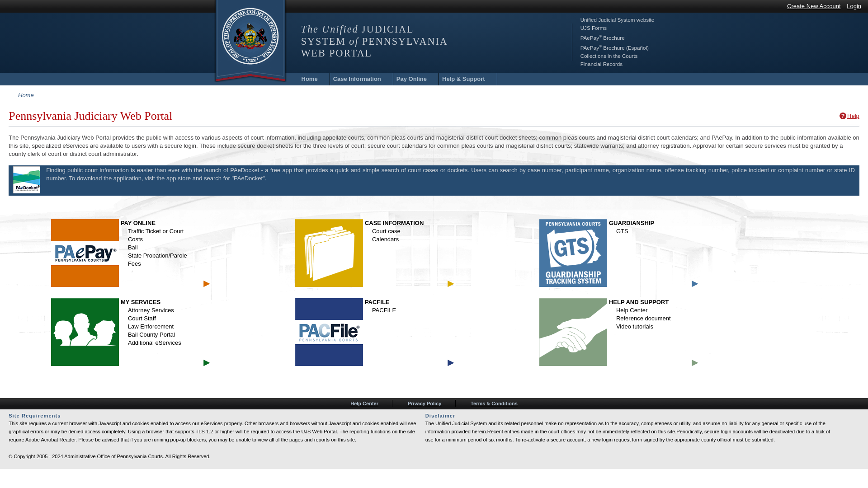Open the Case Information menu
Screen dimensions: 868x488
point(357,79)
